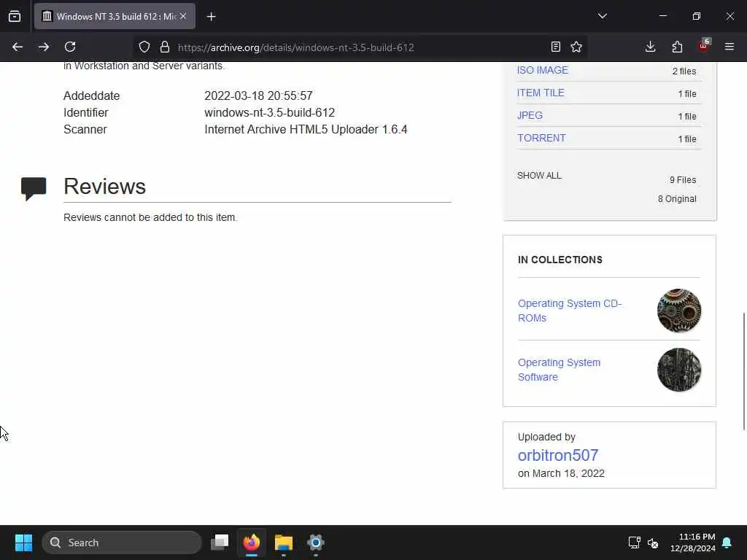Select Internet Archive HTML5 Uploader 1.6.4 text
Screen dimensions: 747x560
(x=306, y=130)
